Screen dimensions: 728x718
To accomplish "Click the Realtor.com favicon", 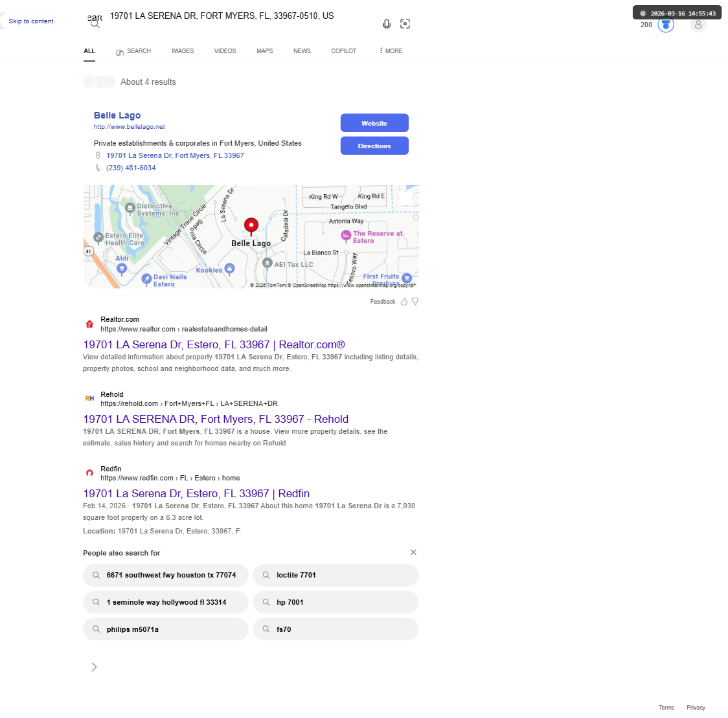I will 89,324.
